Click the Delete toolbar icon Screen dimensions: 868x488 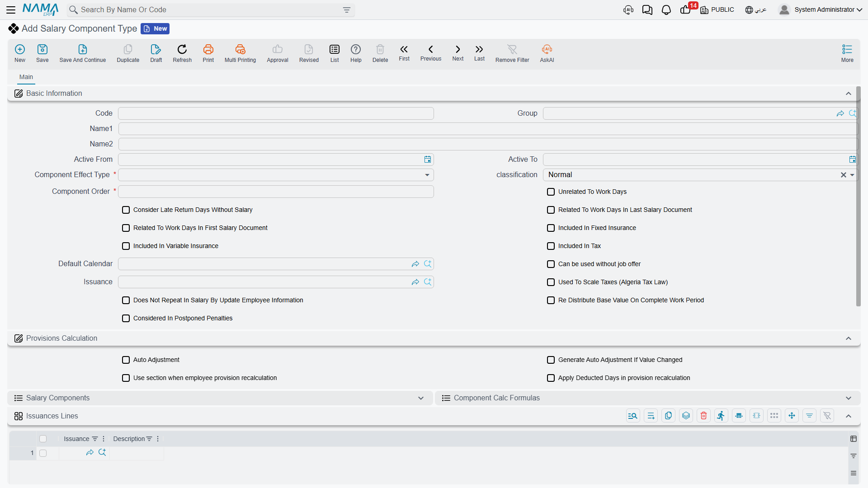[x=380, y=53]
